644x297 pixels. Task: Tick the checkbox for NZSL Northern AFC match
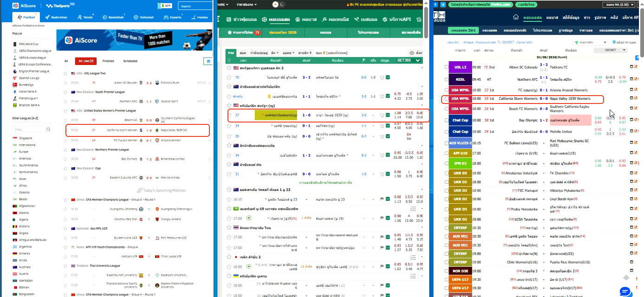pos(447,79)
